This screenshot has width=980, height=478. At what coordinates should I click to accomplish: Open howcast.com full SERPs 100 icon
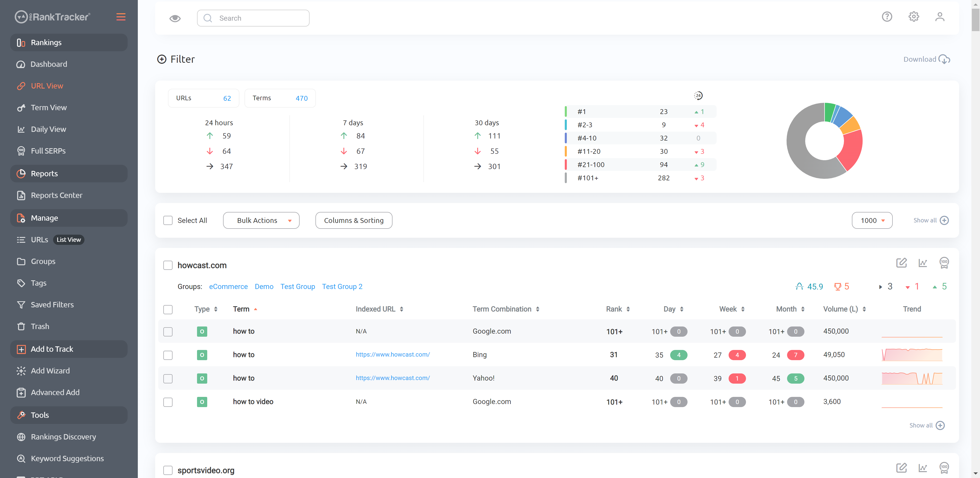(944, 263)
